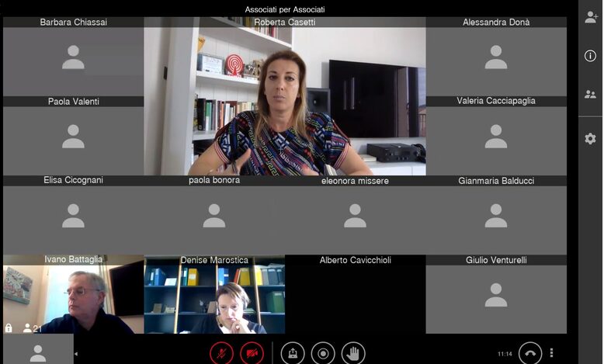This screenshot has width=604, height=364.
Task: Select Alberto Cavicchioli's black tile
Action: click(355, 294)
